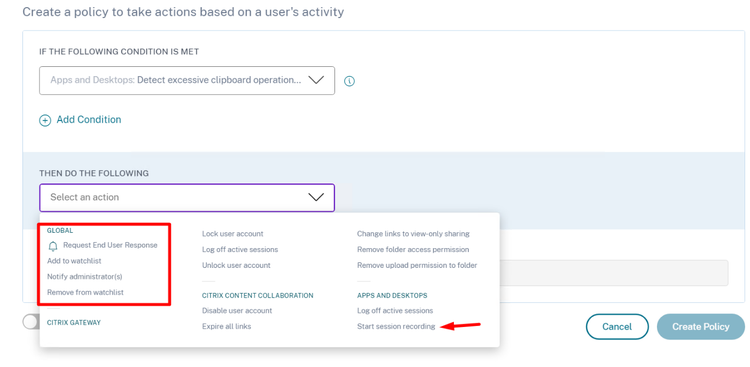Click the Cancel button

617,327
